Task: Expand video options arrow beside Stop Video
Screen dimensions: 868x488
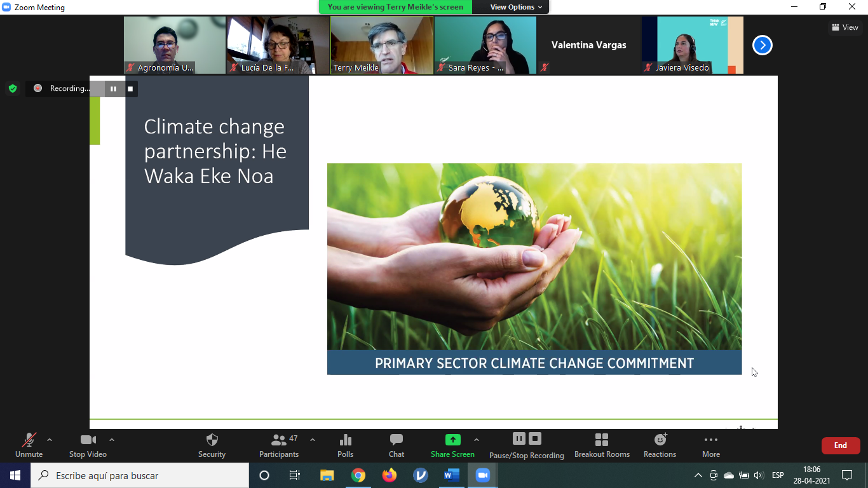Action: pyautogui.click(x=112, y=440)
